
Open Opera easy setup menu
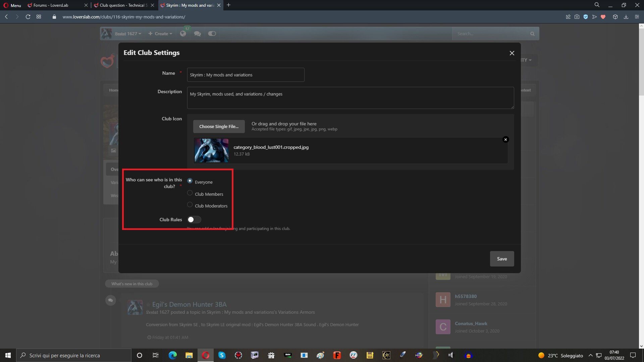[x=637, y=17]
